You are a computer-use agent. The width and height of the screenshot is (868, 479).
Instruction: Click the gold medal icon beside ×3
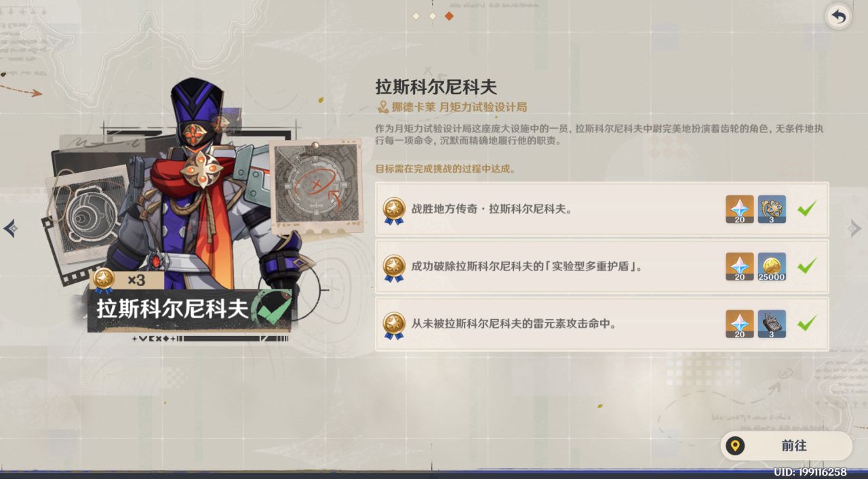pos(104,280)
